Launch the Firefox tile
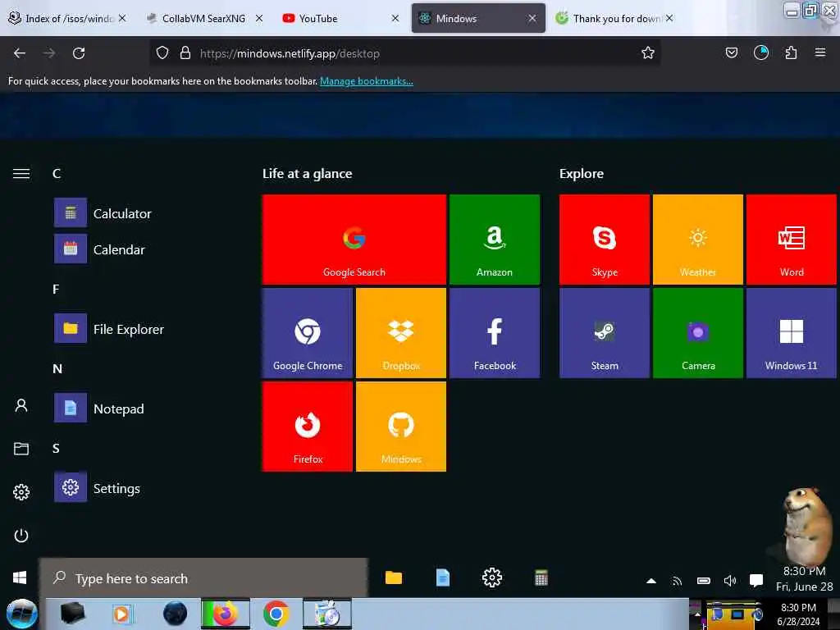The height and width of the screenshot is (630, 840). [x=308, y=427]
